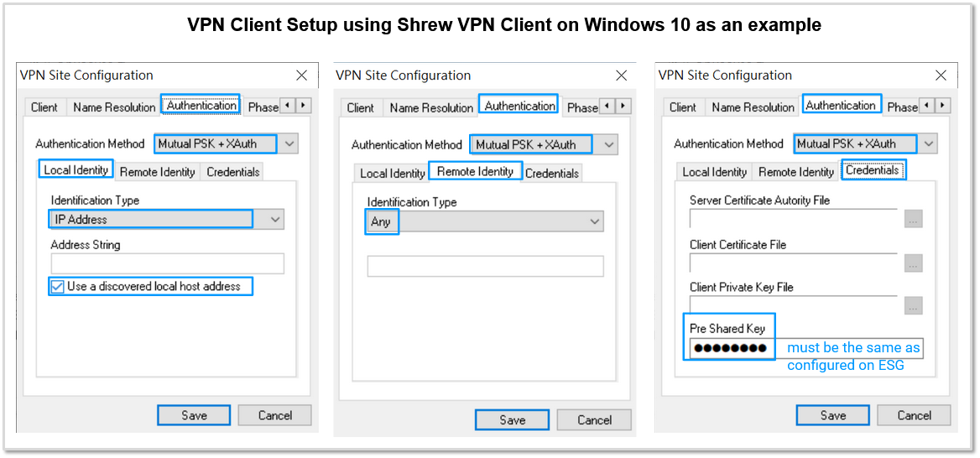Open Remote Identity tab in right dialog
The width and height of the screenshot is (980, 458).
pyautogui.click(x=796, y=172)
